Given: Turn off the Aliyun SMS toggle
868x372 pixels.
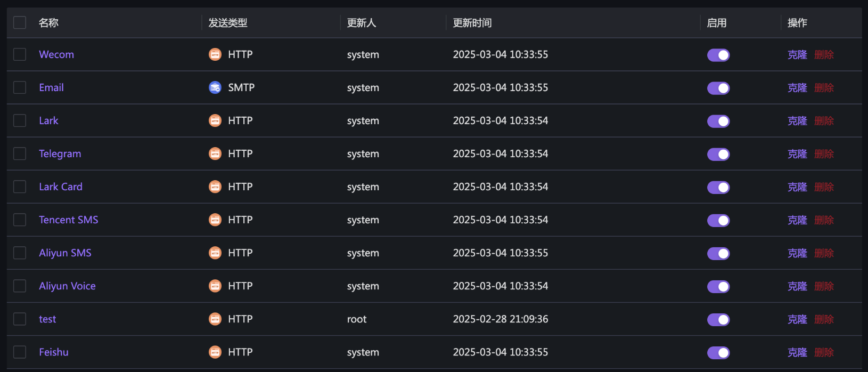Looking at the screenshot, I should tap(718, 253).
